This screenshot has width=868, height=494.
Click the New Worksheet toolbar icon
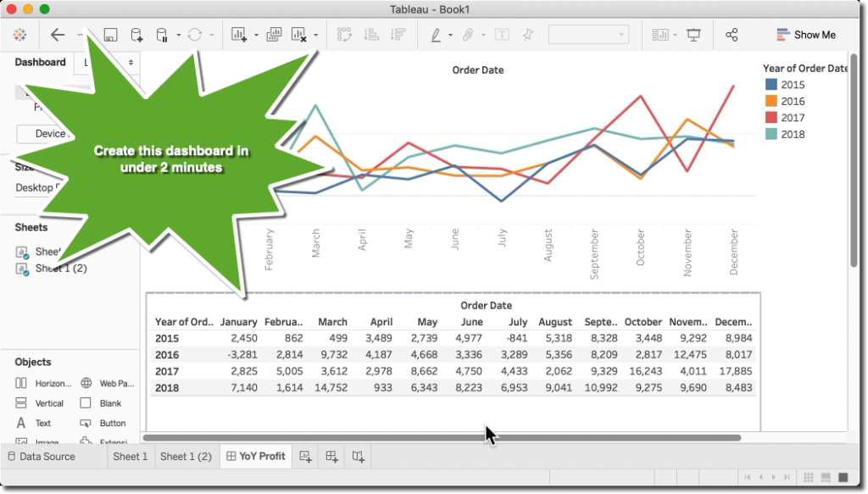(239, 35)
